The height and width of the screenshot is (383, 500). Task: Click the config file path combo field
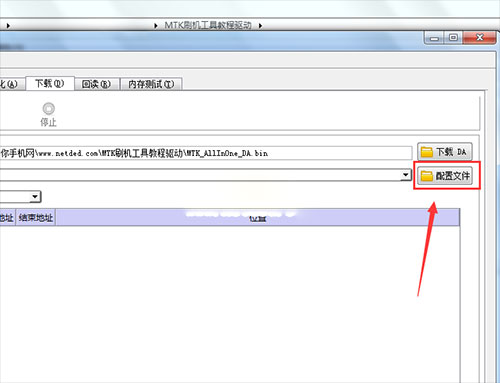(x=206, y=175)
